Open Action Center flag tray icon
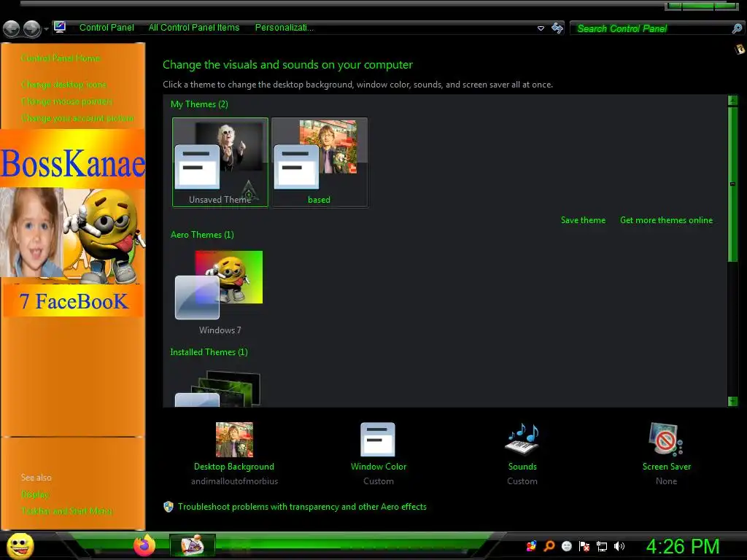The image size is (747, 560). 584,546
